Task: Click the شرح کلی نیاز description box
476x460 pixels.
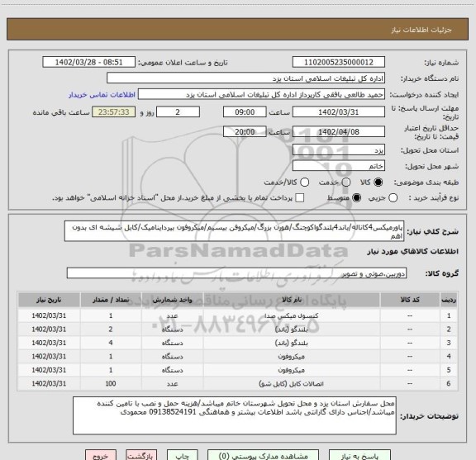Action: 234,231
